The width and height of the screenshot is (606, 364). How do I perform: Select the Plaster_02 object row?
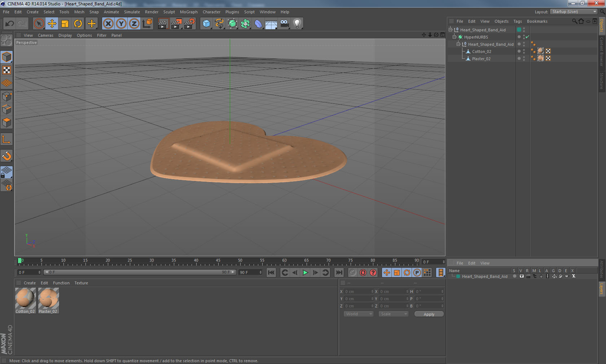[x=481, y=59]
